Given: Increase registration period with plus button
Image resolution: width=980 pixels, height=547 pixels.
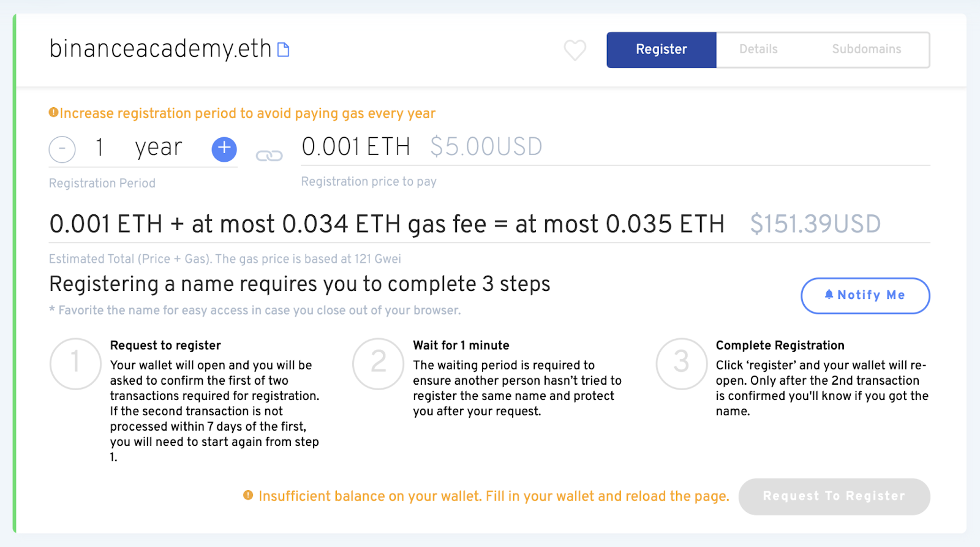Looking at the screenshot, I should (224, 149).
